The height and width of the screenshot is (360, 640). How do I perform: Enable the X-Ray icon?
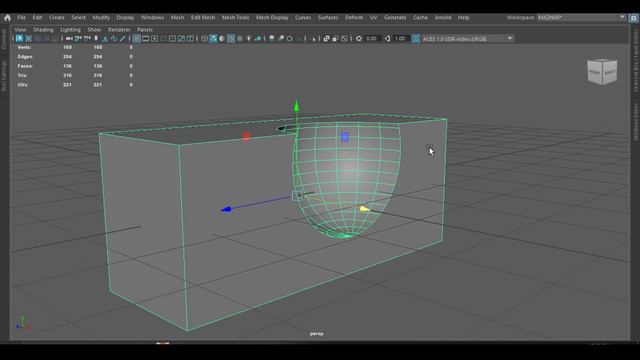click(326, 38)
